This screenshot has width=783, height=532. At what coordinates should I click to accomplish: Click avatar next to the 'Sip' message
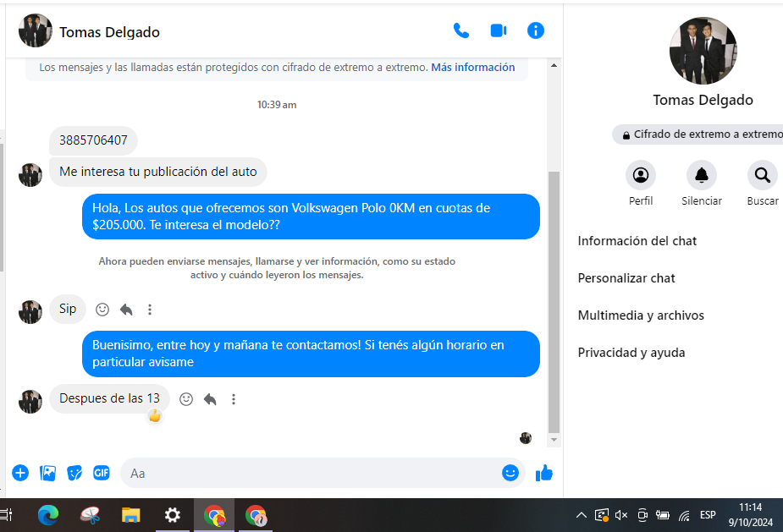(30, 312)
